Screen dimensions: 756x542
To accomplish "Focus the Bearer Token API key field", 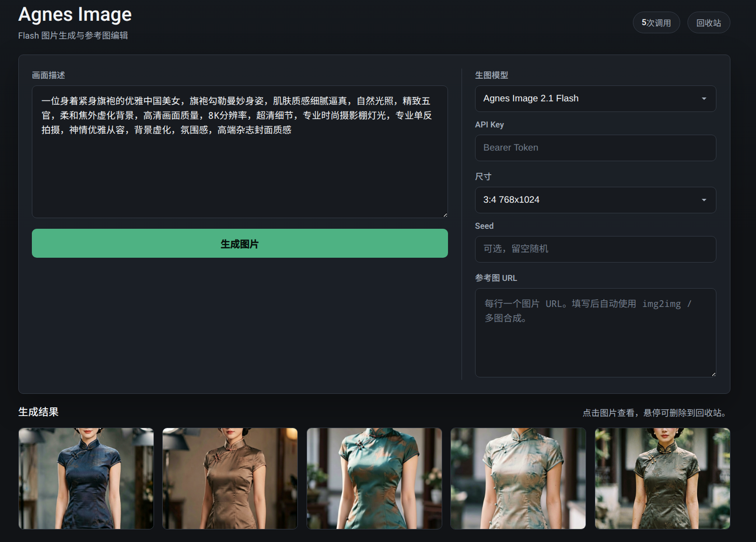I will (x=595, y=148).
